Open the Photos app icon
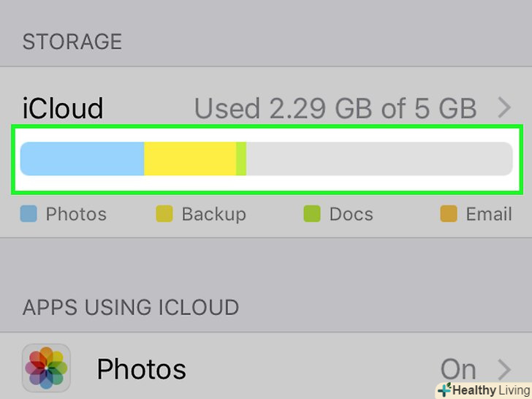The image size is (532, 399). pos(46,368)
